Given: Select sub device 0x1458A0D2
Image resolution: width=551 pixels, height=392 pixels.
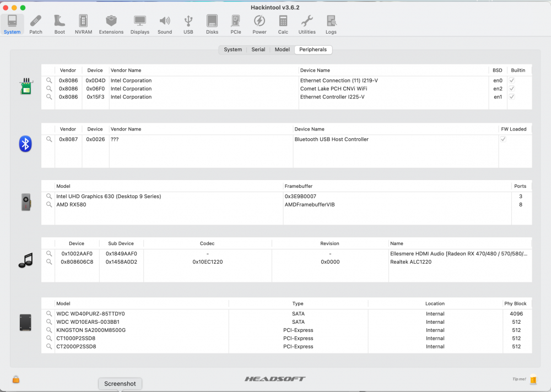Looking at the screenshot, I should pos(121,262).
